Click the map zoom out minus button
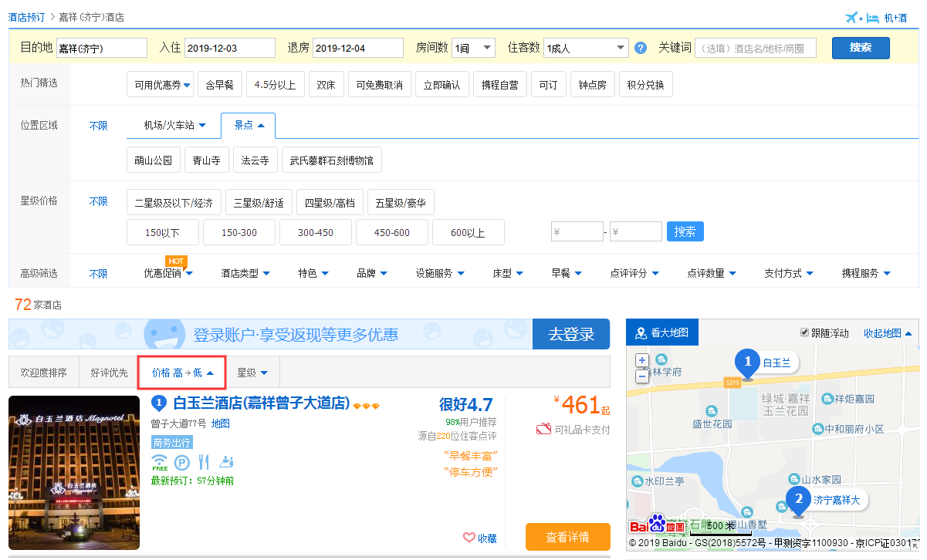 tap(642, 376)
